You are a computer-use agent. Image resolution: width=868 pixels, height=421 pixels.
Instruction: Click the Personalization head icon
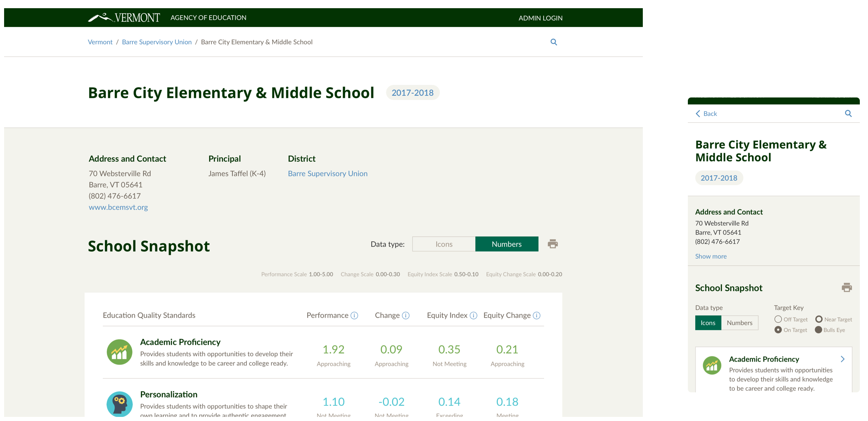[120, 404]
